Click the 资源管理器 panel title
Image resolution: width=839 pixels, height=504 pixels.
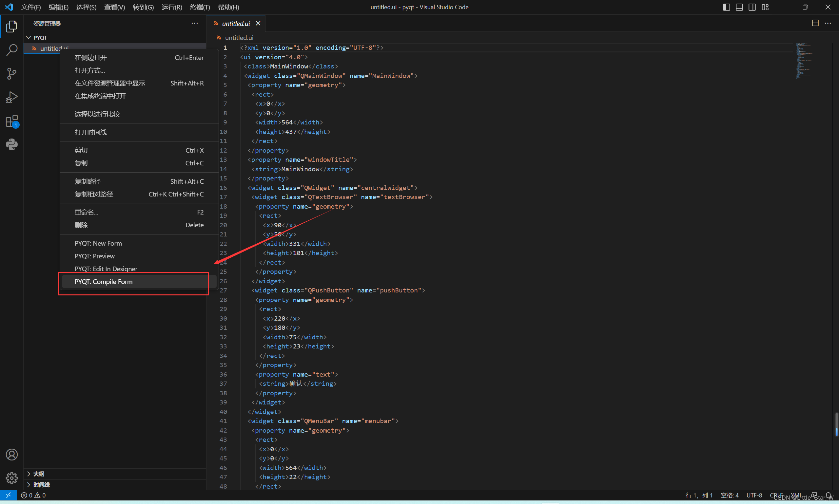[x=47, y=24]
